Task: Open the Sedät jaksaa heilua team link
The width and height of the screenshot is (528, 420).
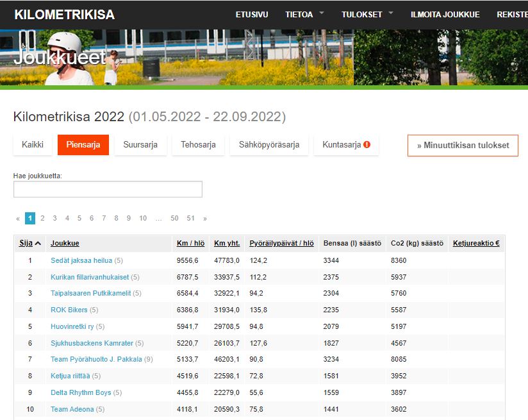Action: [x=81, y=261]
